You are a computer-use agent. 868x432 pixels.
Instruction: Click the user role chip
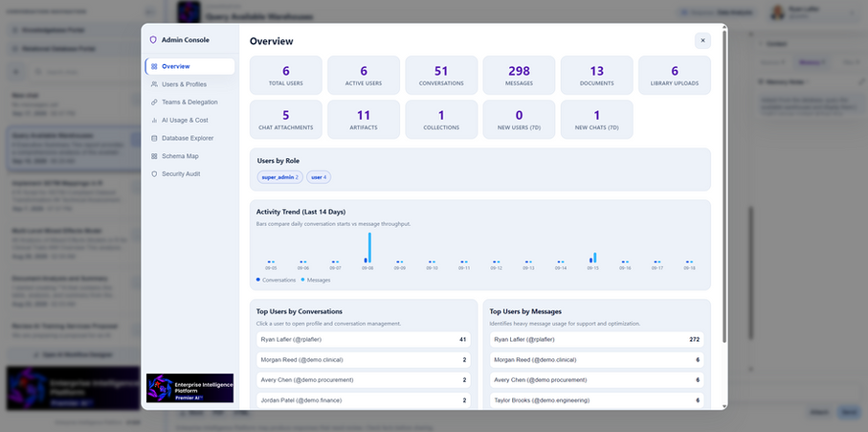coord(319,177)
